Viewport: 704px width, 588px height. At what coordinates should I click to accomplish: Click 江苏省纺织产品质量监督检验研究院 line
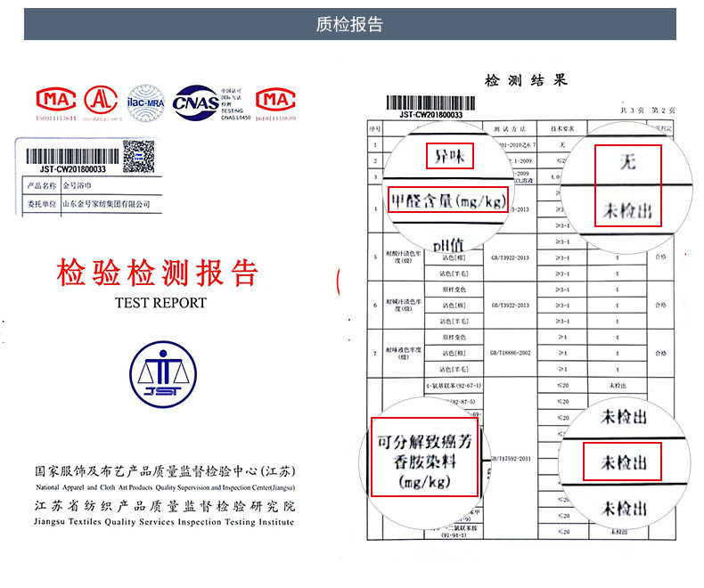tap(165, 506)
